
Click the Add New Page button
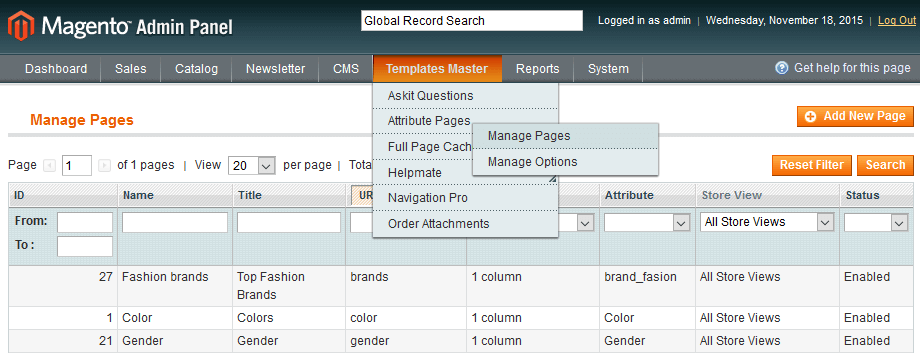tap(855, 116)
